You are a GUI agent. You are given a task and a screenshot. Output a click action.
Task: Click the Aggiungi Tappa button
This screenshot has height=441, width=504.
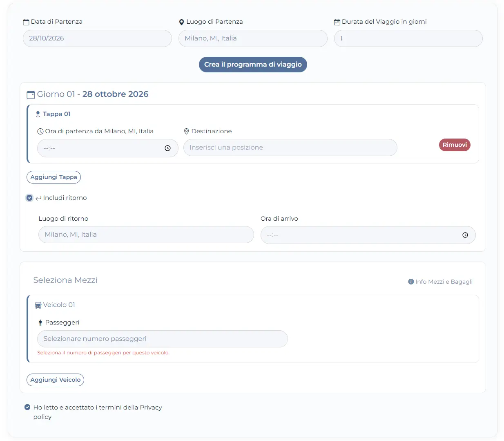point(54,177)
